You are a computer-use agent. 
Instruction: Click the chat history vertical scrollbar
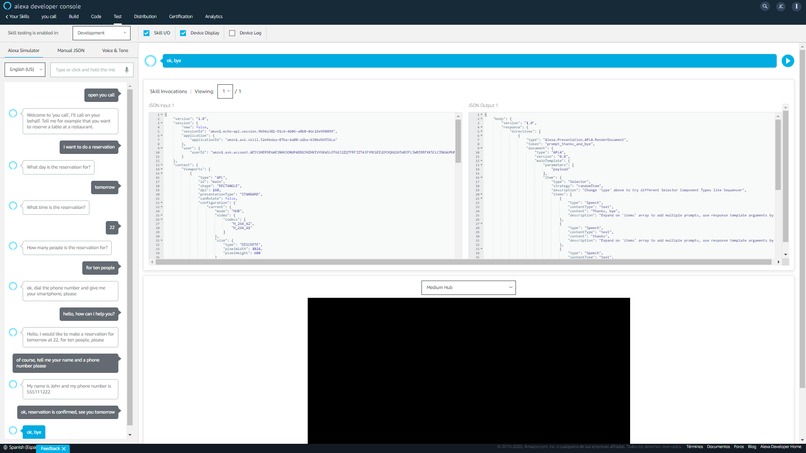[x=130, y=257]
